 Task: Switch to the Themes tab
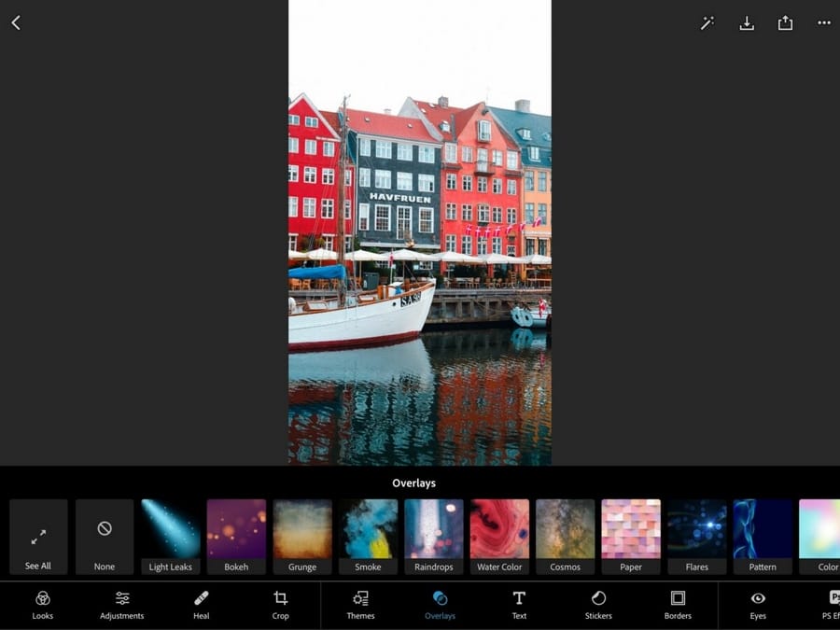click(359, 605)
